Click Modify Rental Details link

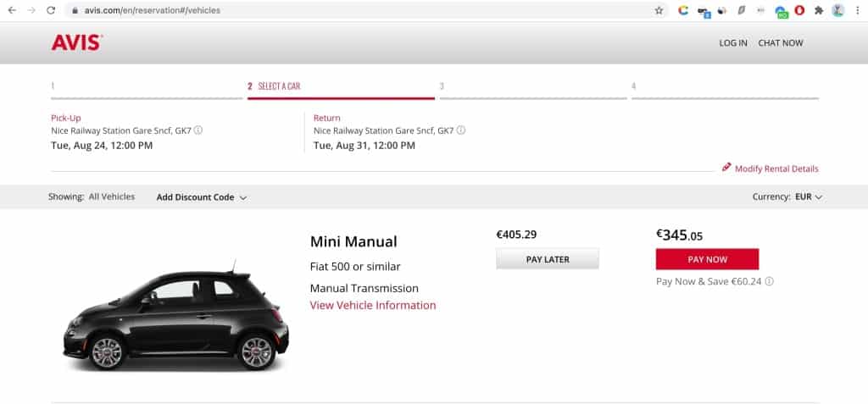pyautogui.click(x=776, y=169)
